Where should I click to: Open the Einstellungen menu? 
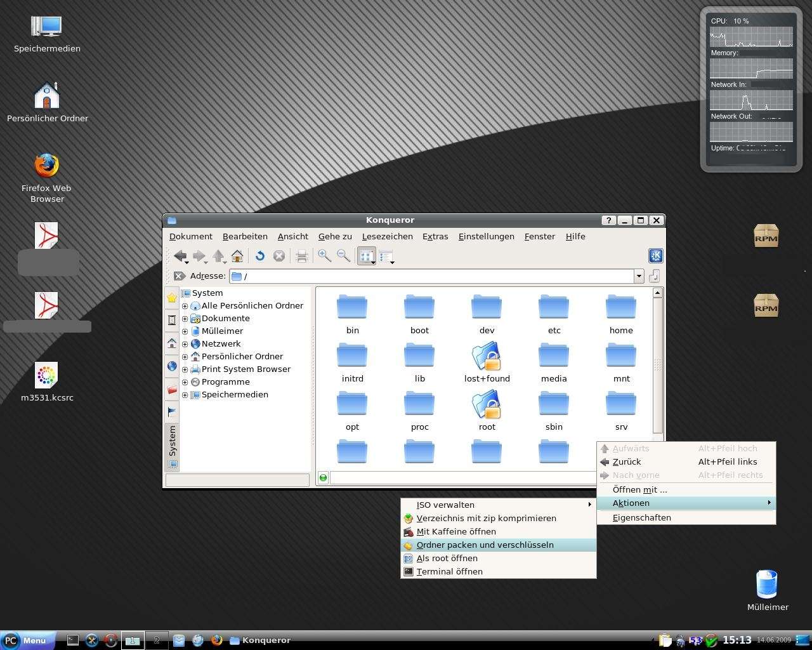487,236
